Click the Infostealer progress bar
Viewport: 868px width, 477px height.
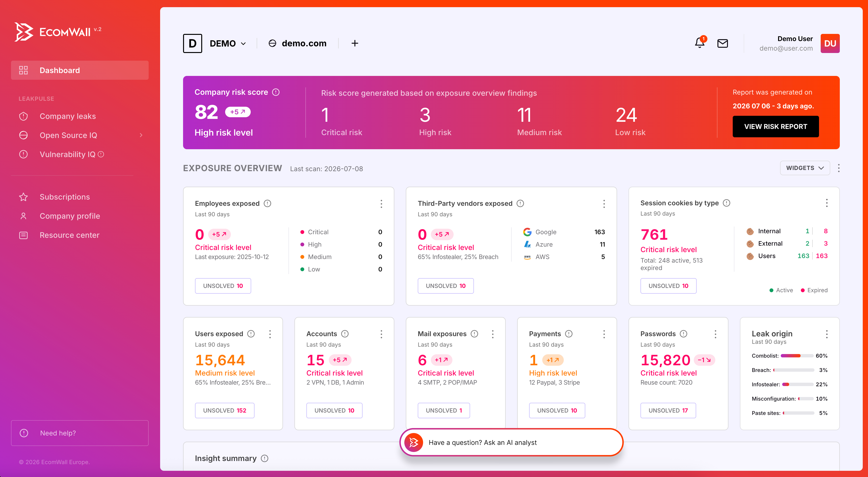click(x=798, y=384)
